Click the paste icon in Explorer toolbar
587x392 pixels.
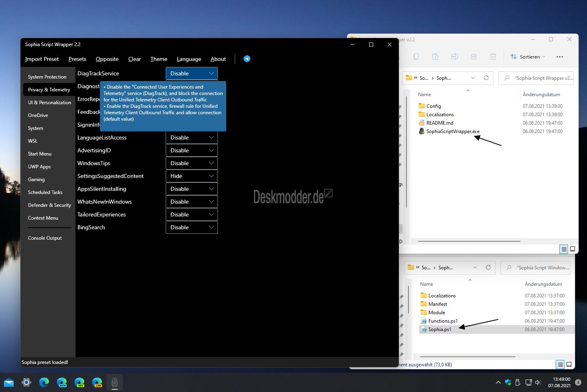point(435,57)
